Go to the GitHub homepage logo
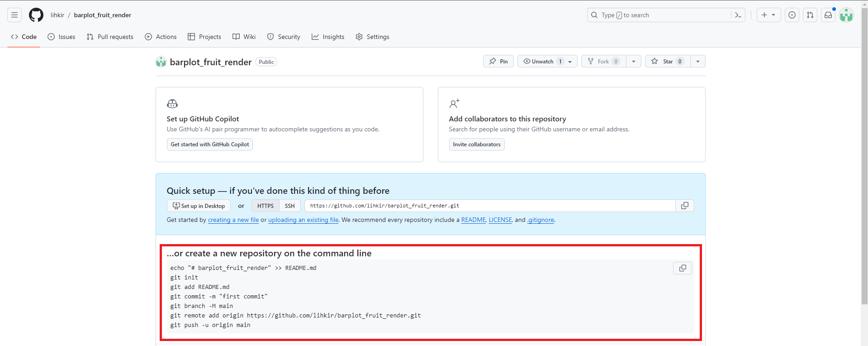 coord(36,15)
